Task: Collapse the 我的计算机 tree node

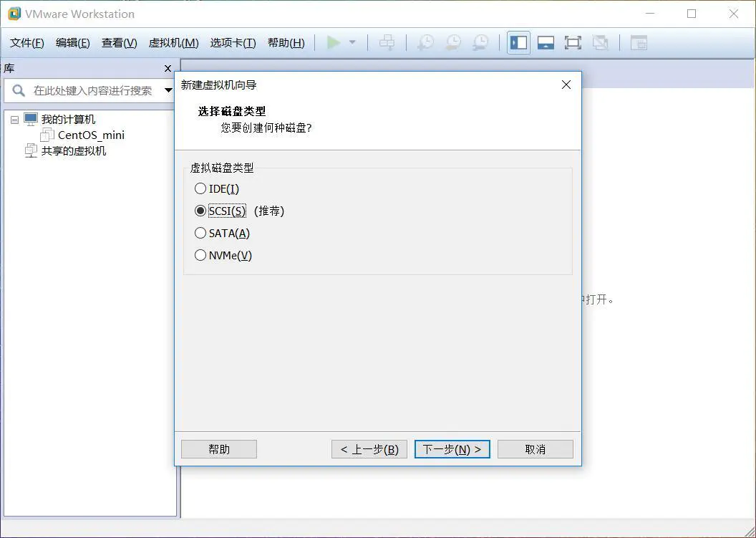Action: [x=14, y=119]
